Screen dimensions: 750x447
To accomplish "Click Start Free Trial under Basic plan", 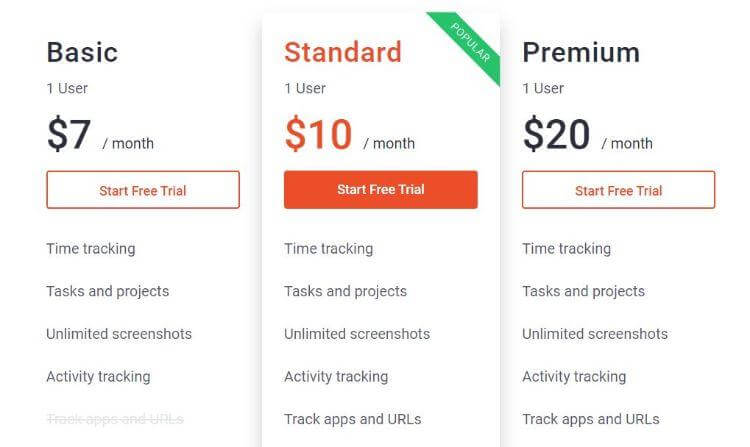I will tap(143, 190).
